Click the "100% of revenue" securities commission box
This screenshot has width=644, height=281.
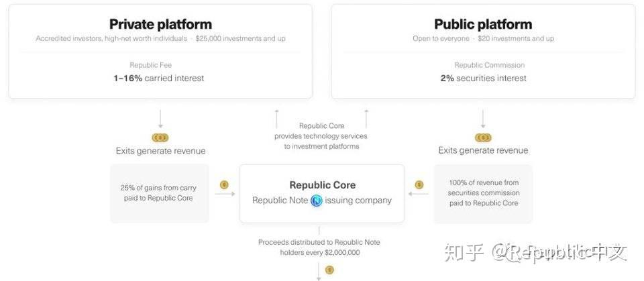tap(483, 193)
